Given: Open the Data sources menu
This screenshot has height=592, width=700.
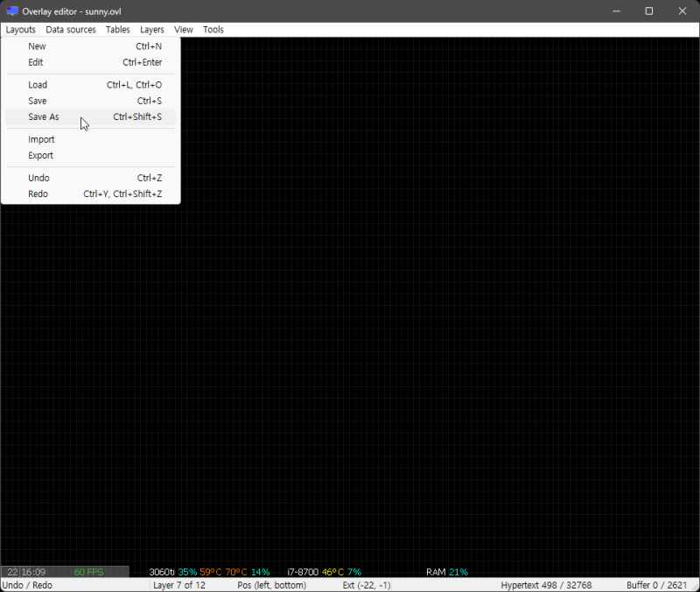Looking at the screenshot, I should (70, 29).
